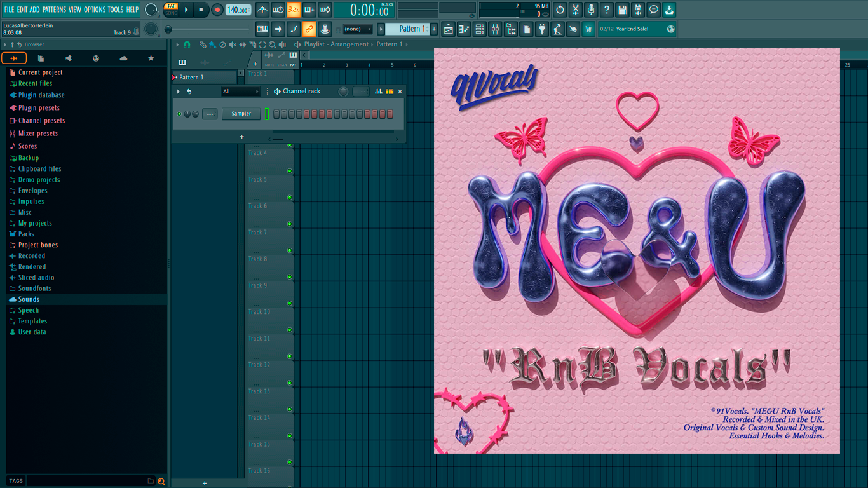Open audio editor scissors icon
This screenshot has width=868, height=488.
576,10
